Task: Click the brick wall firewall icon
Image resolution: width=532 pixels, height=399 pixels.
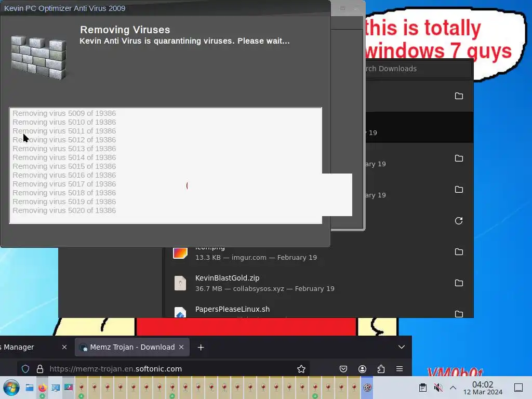Action: (38, 58)
